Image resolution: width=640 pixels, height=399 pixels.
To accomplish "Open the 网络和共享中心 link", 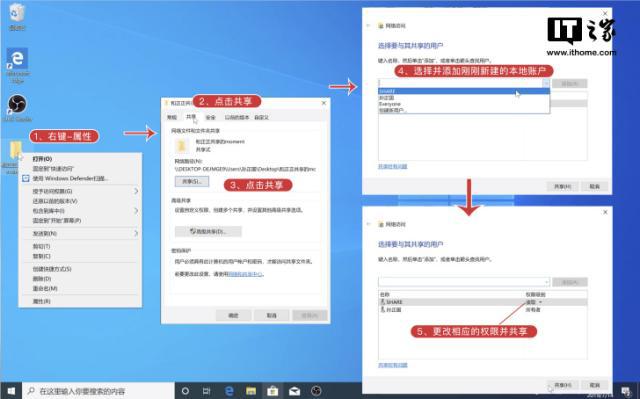I will (245, 274).
